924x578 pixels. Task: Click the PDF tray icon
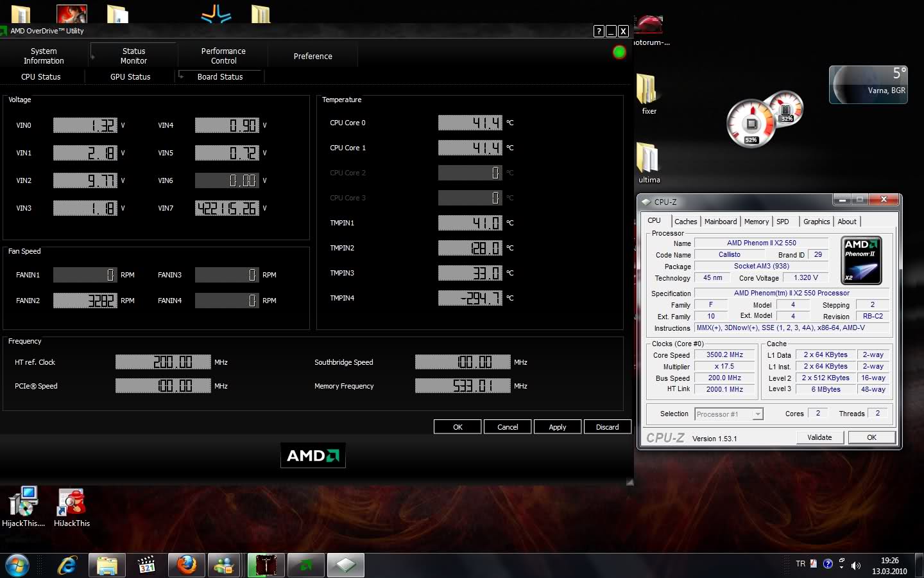814,564
